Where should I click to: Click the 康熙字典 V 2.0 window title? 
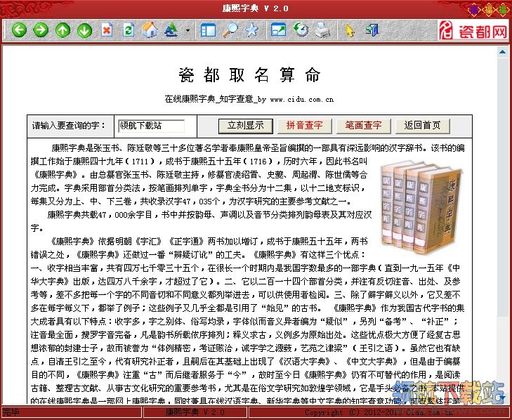(256, 8)
